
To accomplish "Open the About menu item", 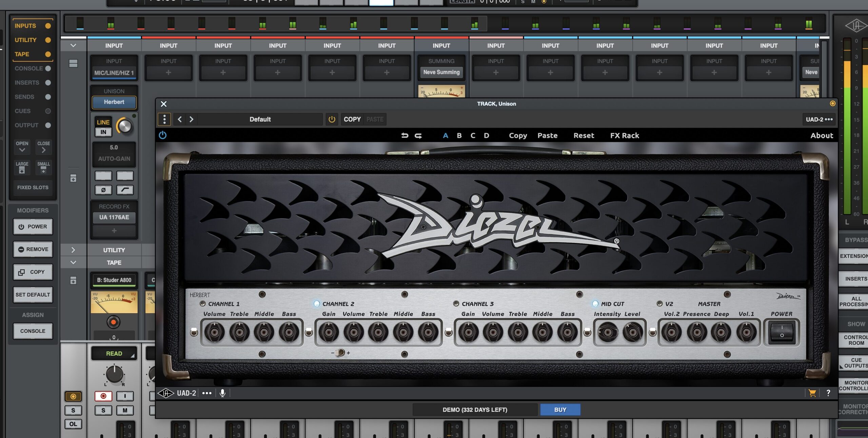I will [x=822, y=135].
